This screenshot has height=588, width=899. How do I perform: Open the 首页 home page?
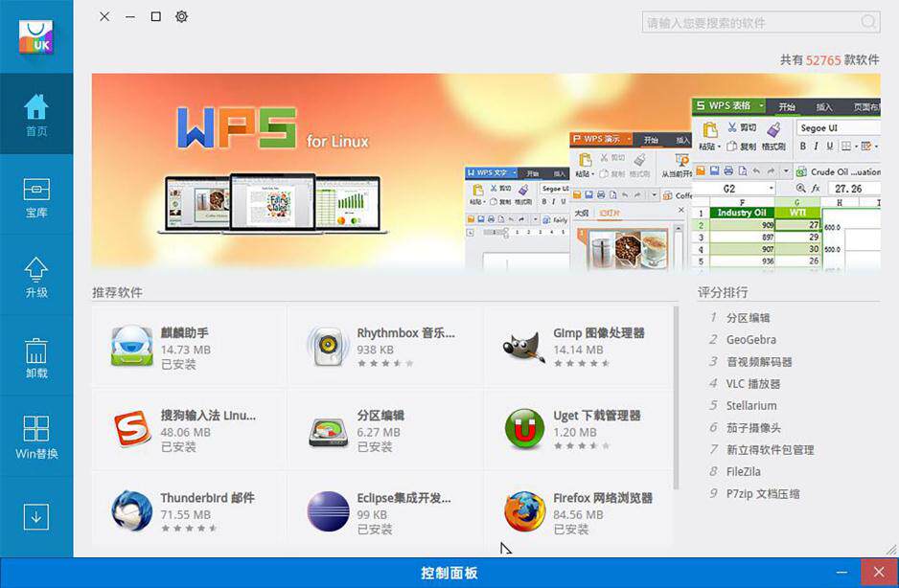[36, 115]
